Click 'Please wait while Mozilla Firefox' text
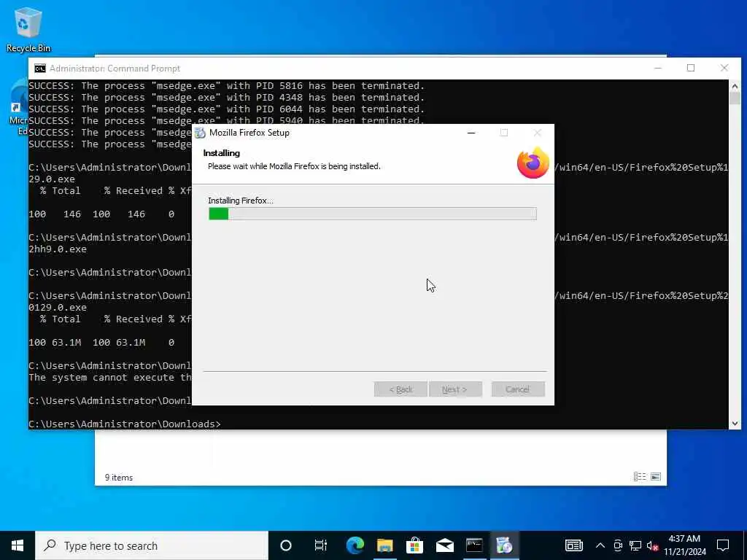The image size is (747, 560). coord(294,166)
